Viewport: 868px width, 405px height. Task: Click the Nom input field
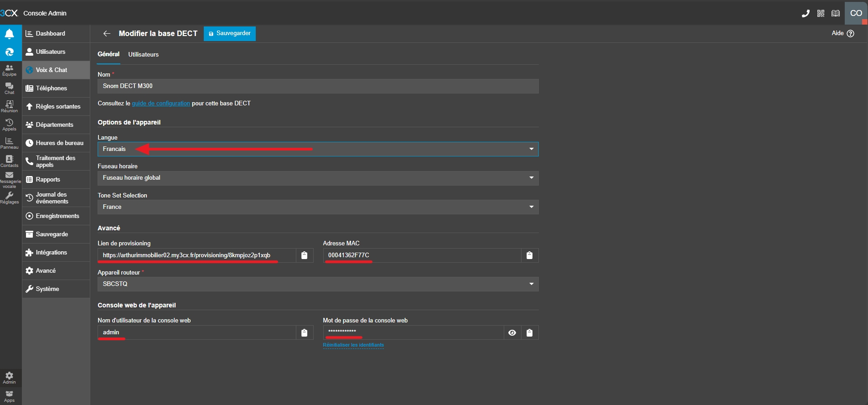318,86
